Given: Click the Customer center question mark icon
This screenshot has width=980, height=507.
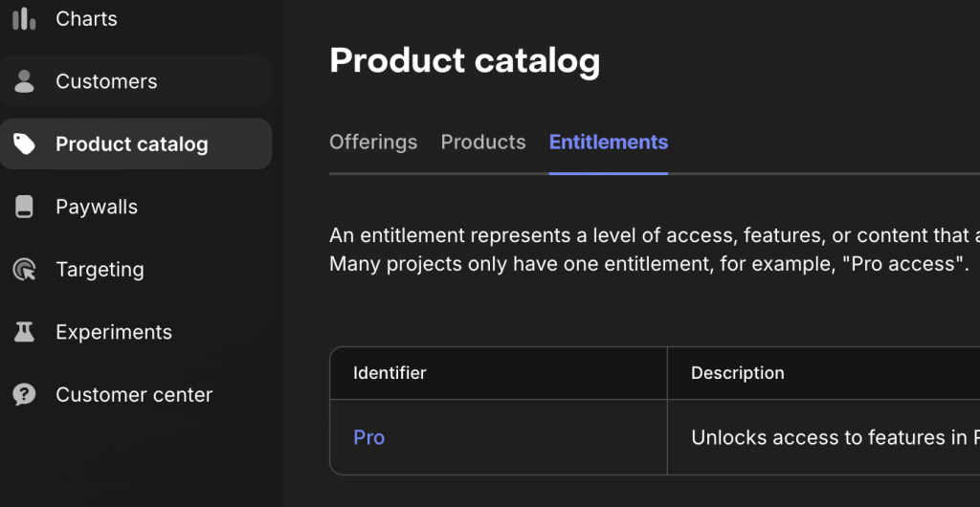Looking at the screenshot, I should pyautogui.click(x=24, y=395).
